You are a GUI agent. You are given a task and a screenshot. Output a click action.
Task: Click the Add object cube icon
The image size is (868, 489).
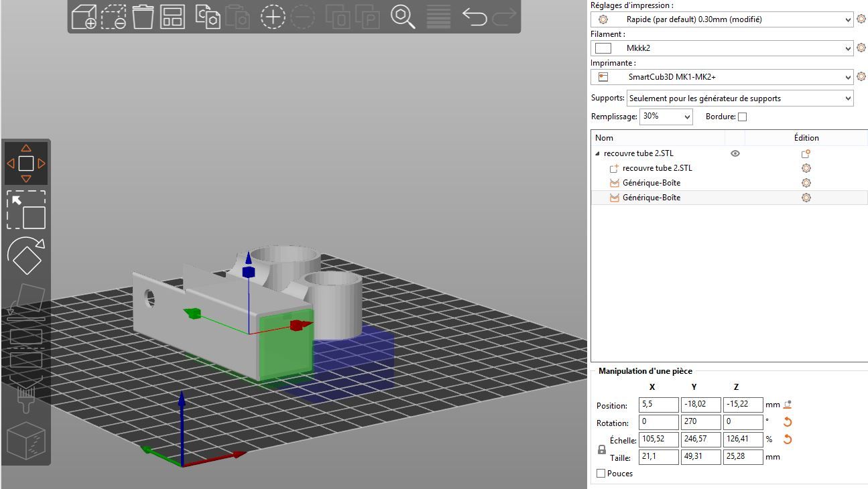tap(84, 17)
